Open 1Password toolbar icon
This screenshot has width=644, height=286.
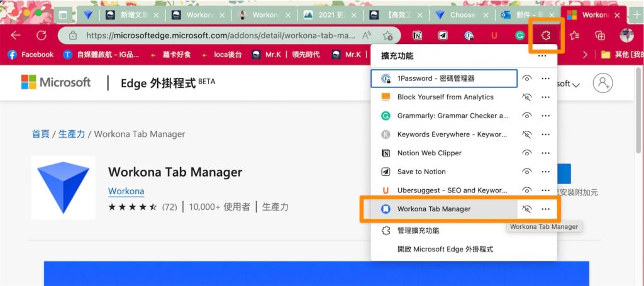pyautogui.click(x=469, y=36)
